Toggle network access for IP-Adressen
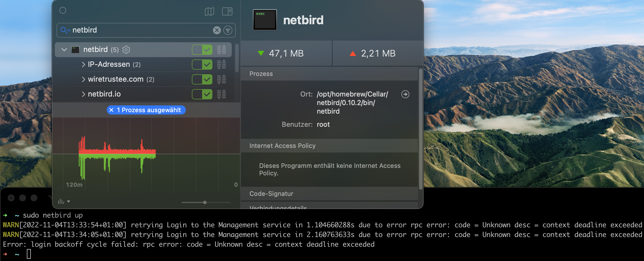This screenshot has width=644, height=261. coord(202,64)
